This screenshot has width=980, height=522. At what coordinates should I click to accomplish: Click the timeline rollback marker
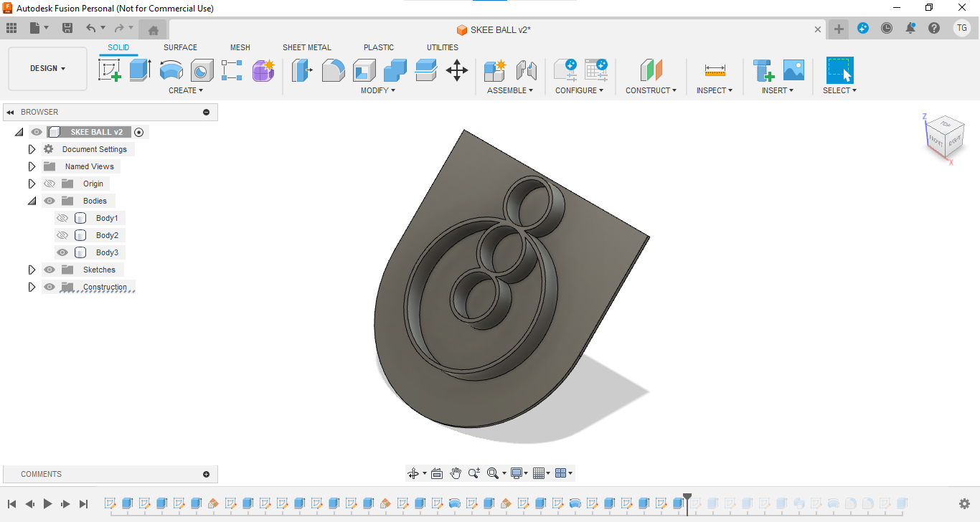(x=687, y=503)
